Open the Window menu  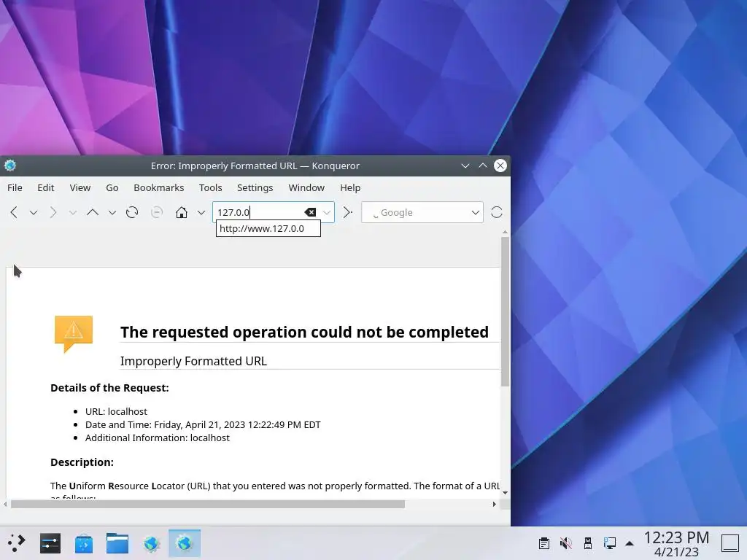(x=306, y=187)
